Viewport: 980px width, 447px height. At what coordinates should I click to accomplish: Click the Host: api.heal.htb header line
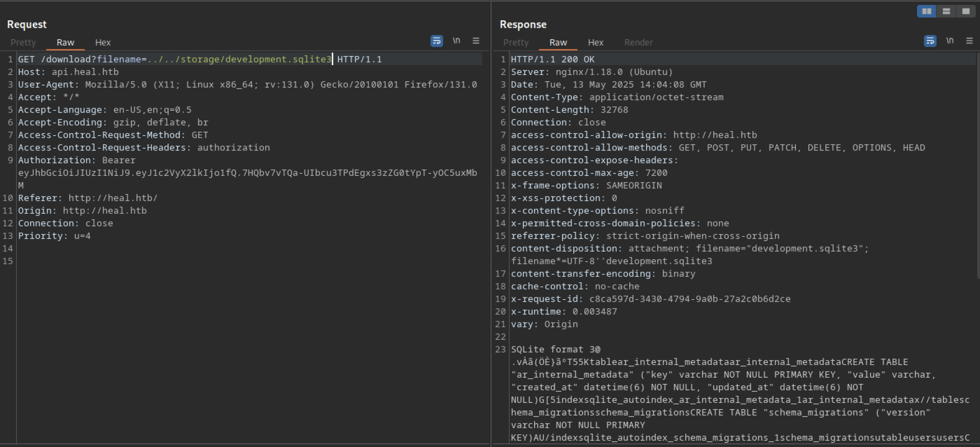coord(68,72)
